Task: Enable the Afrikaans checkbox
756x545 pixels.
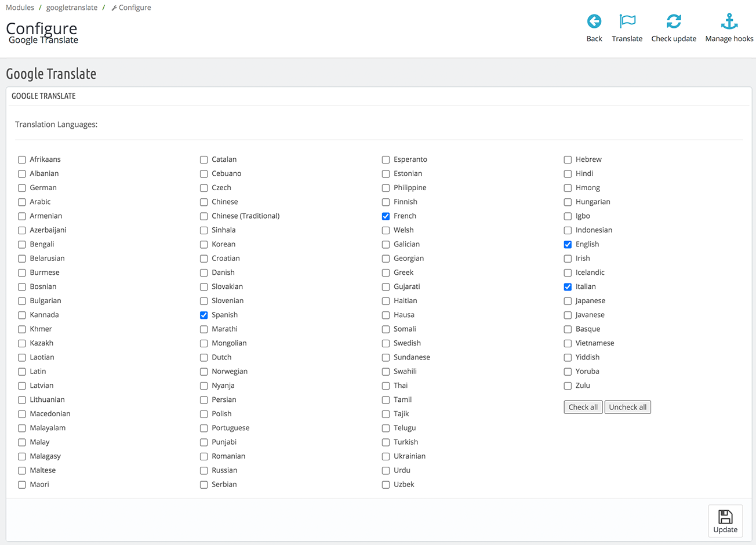Action: point(22,160)
